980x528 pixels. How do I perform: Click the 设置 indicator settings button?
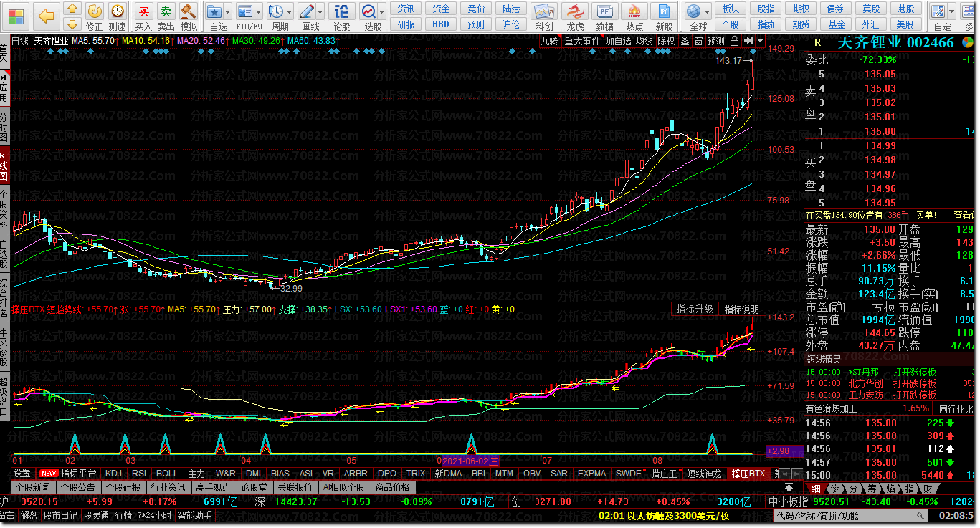tap(22, 474)
